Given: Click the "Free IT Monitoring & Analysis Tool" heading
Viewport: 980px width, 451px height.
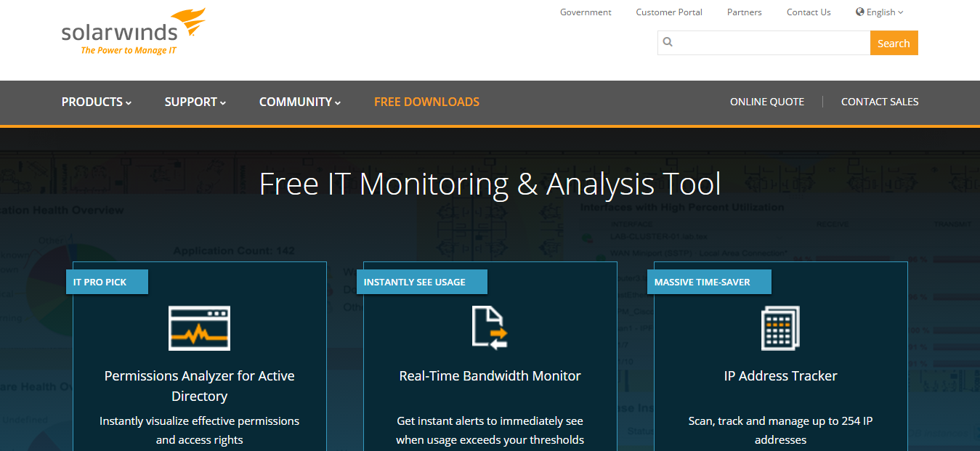Looking at the screenshot, I should pyautogui.click(x=490, y=184).
